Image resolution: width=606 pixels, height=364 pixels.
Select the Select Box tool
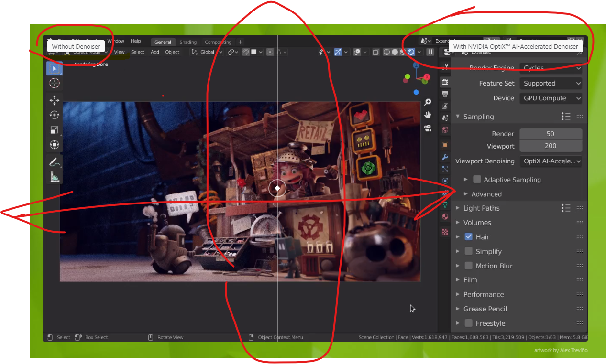point(54,68)
